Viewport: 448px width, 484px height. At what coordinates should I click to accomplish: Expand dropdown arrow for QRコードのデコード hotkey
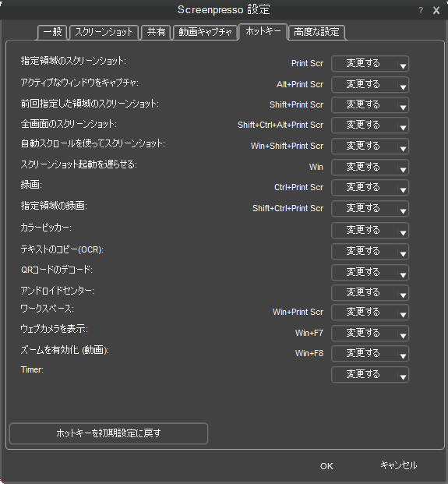[x=403, y=275]
